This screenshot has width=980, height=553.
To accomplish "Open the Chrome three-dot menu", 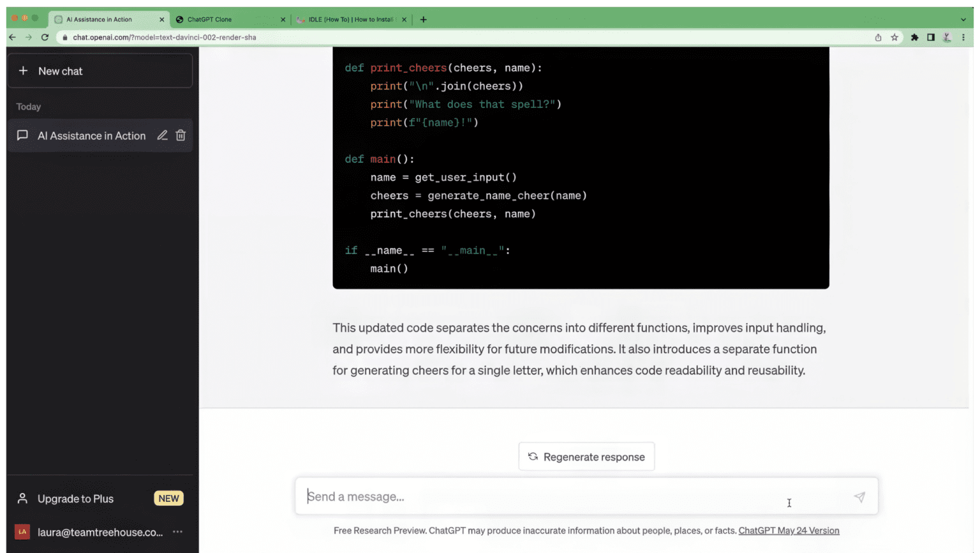I will 963,37.
